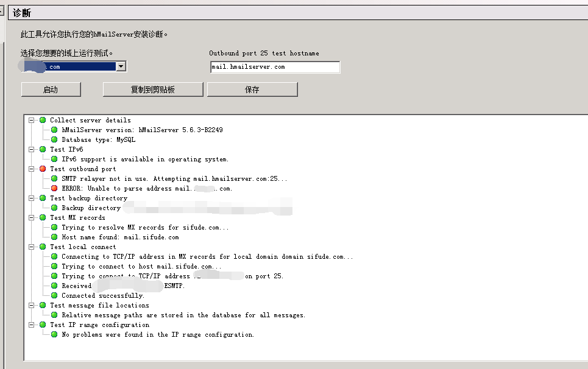Click green icon next to Connected successfully
Screen dimensions: 588x369
[x=54, y=295]
